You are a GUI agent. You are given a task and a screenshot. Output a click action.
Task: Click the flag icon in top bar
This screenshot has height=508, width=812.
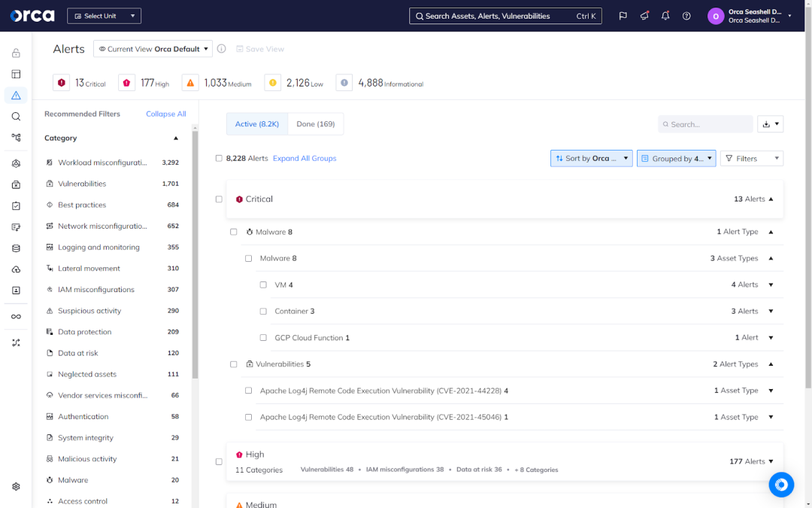click(623, 16)
